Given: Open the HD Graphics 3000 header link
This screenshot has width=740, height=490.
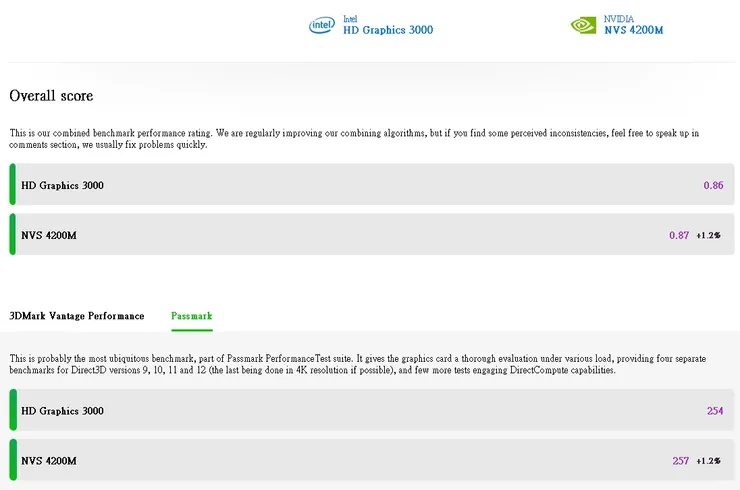Looking at the screenshot, I should click(388, 30).
